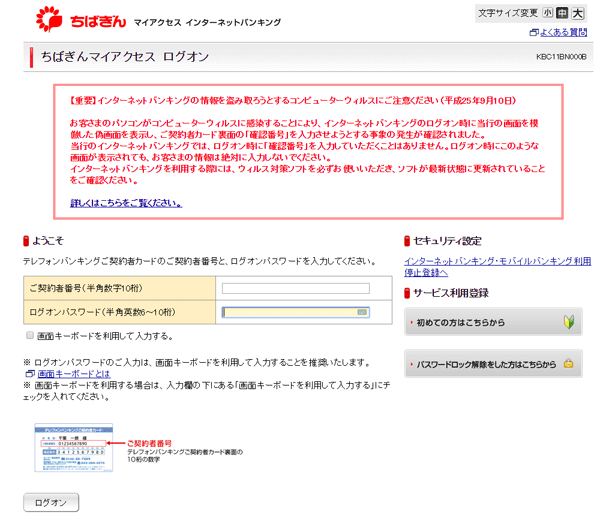This screenshot has width=600, height=521.
Task: Click the contractor card sample image
Action: click(x=74, y=448)
